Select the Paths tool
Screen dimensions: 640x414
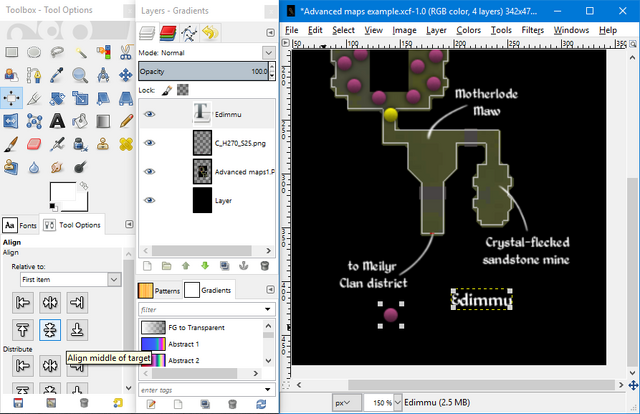point(34,75)
